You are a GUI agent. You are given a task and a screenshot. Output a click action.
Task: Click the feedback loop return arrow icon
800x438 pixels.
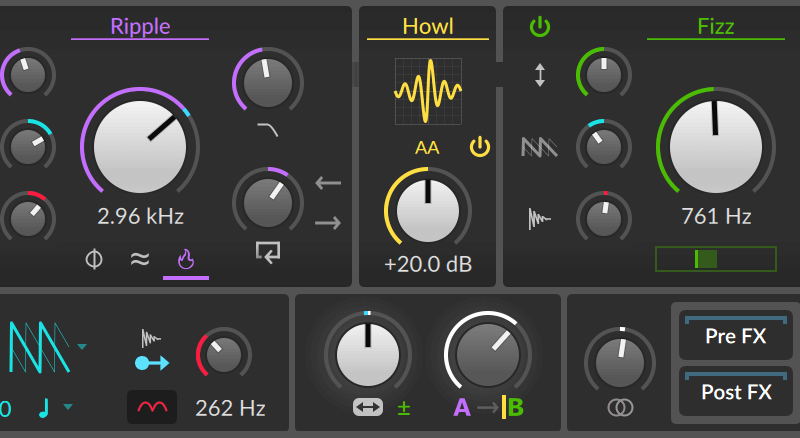(x=267, y=252)
